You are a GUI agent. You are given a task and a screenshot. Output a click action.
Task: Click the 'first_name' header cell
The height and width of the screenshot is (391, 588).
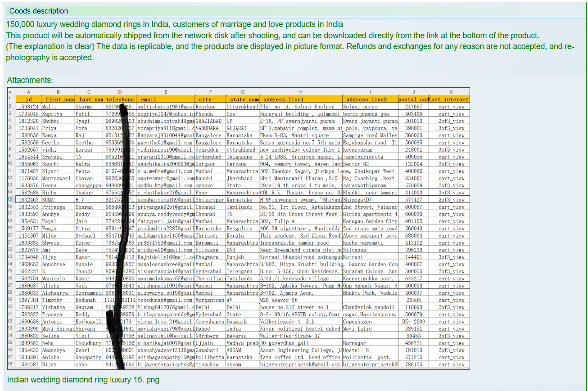[58, 99]
